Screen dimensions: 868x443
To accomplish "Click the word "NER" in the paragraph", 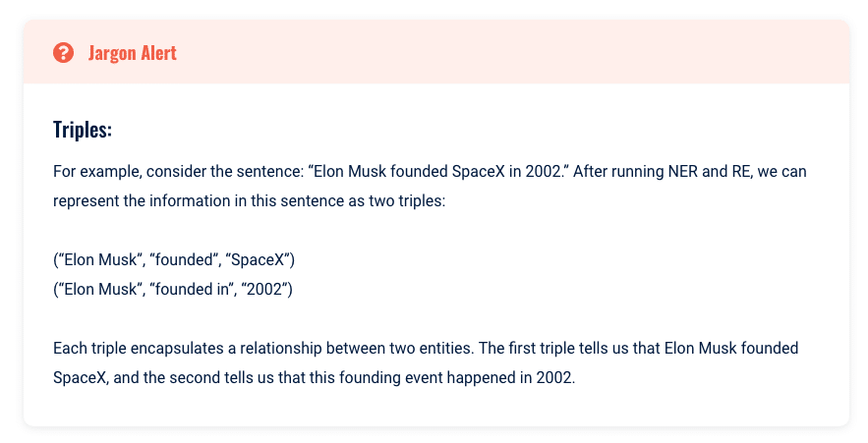I will pyautogui.click(x=687, y=172).
